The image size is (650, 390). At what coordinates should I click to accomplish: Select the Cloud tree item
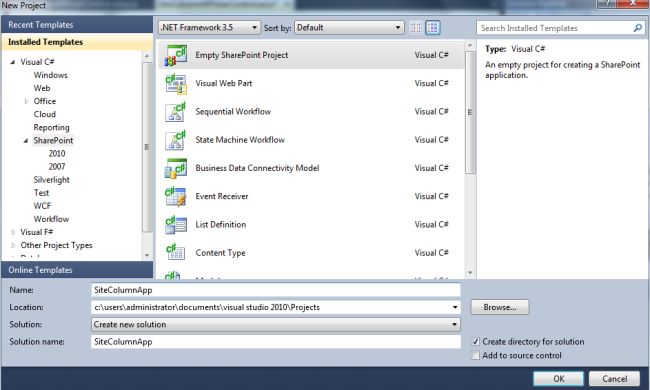coord(44,114)
